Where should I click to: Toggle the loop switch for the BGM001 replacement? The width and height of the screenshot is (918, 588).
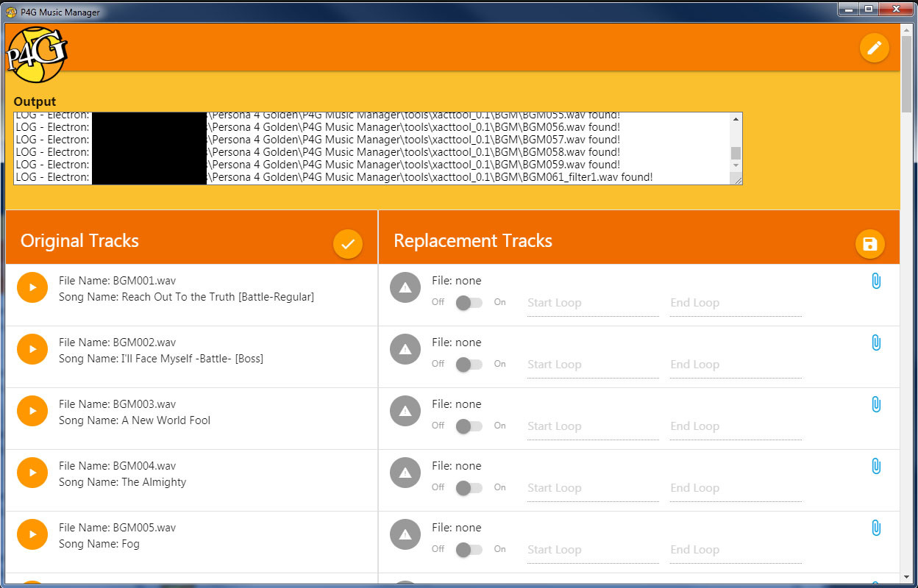pyautogui.click(x=469, y=303)
